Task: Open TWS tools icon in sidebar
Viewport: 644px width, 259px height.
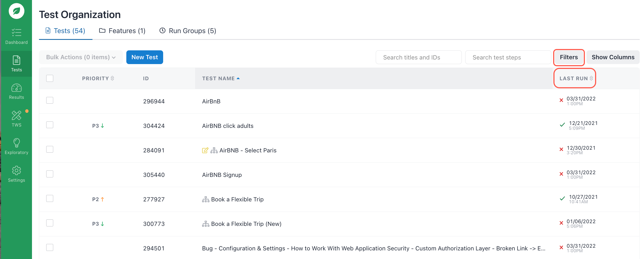Action: (x=16, y=115)
